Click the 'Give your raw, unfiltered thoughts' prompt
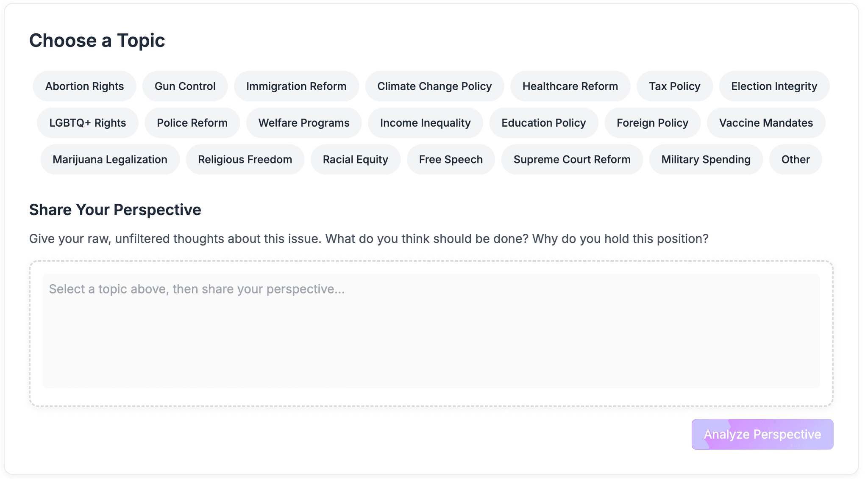 pyautogui.click(x=369, y=238)
